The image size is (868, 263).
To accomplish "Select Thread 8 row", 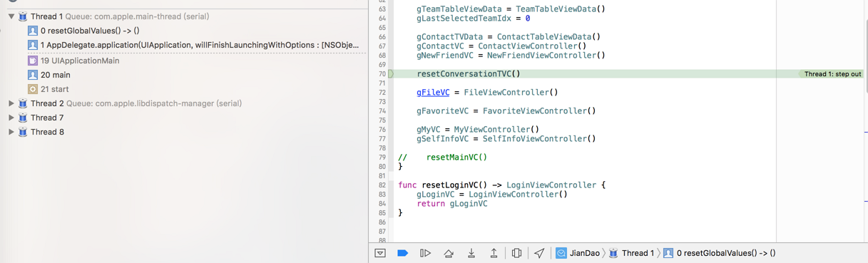I will tap(183, 132).
